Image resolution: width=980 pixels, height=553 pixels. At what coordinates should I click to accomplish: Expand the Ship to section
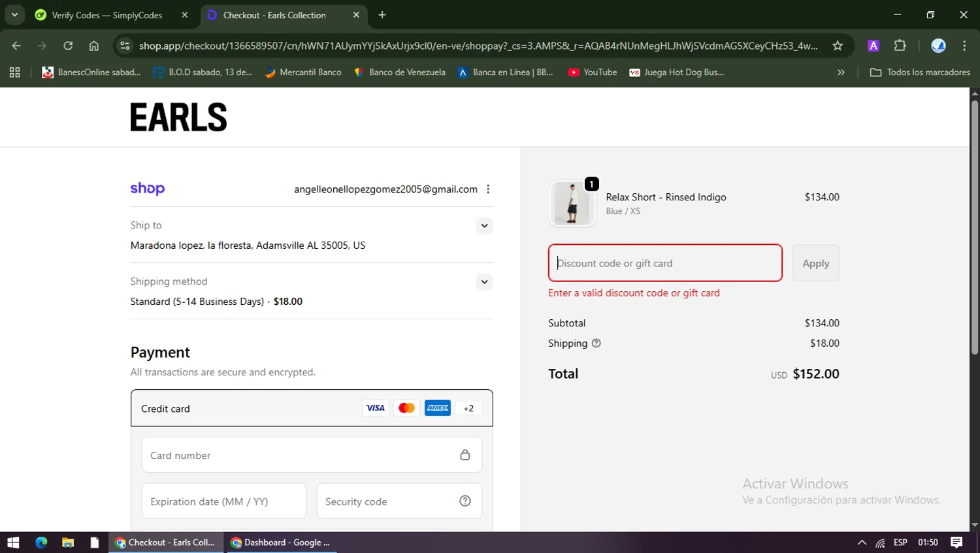[484, 226]
